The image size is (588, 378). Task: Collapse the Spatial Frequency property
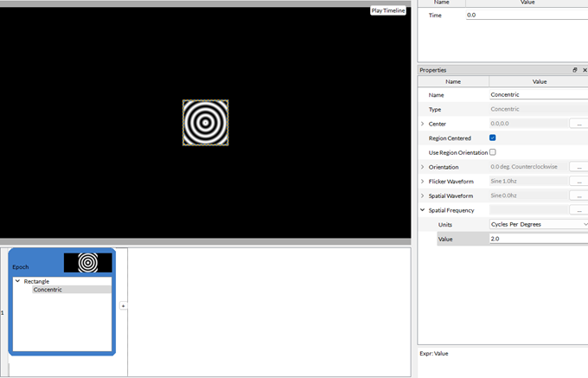[422, 210]
